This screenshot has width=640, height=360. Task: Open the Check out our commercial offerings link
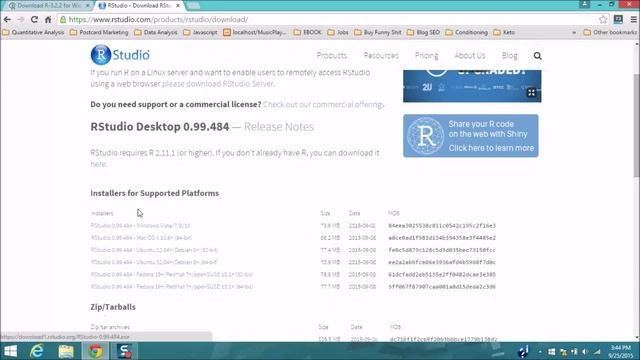pyautogui.click(x=323, y=104)
